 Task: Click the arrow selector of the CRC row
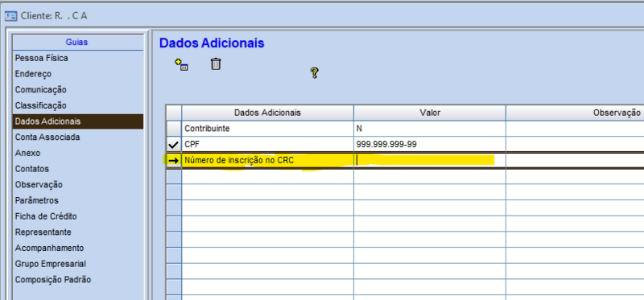(174, 161)
